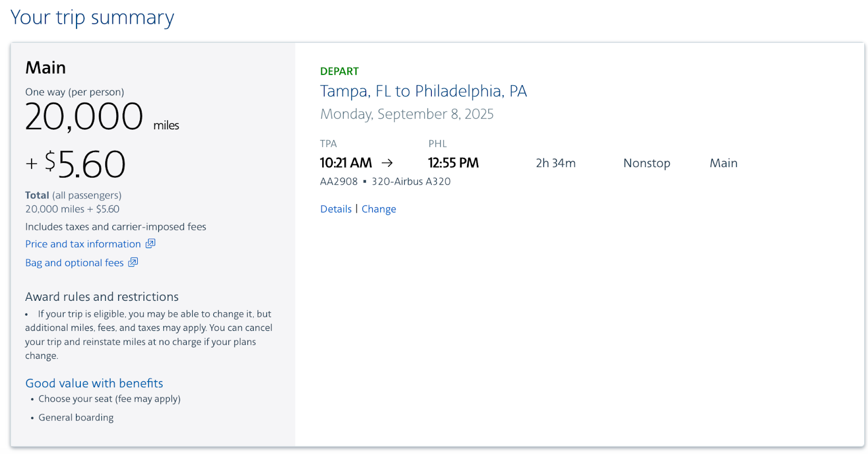This screenshot has width=868, height=454.
Task: Click the 10:21 AM departure time
Action: tap(346, 163)
